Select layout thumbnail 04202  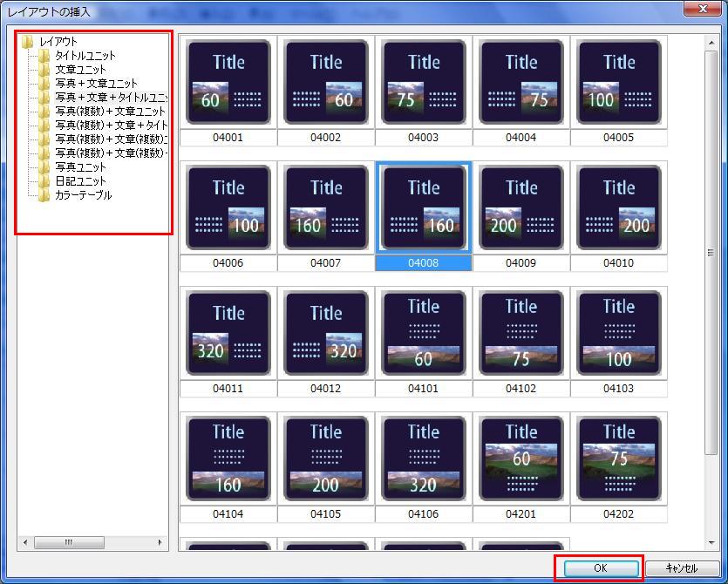click(619, 458)
